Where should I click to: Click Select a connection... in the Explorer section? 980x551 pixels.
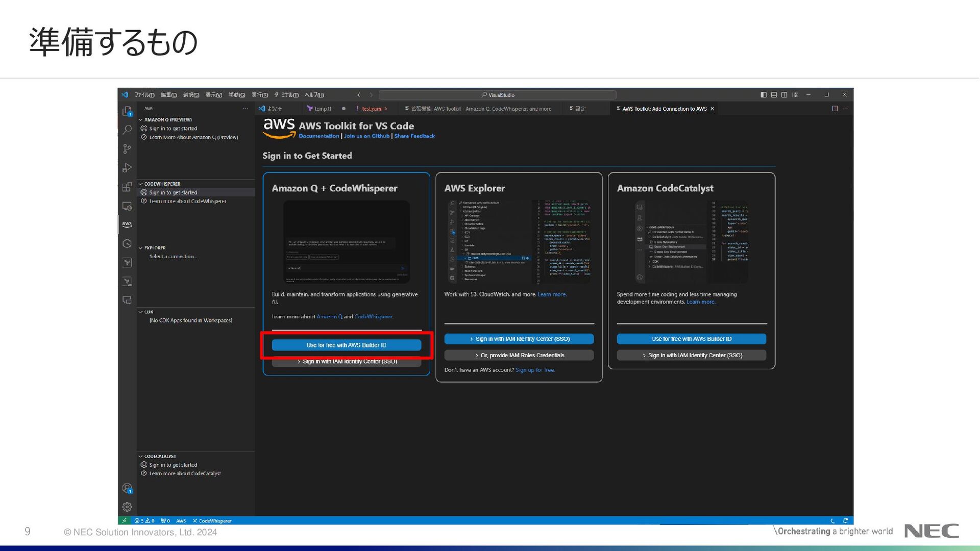(x=173, y=257)
